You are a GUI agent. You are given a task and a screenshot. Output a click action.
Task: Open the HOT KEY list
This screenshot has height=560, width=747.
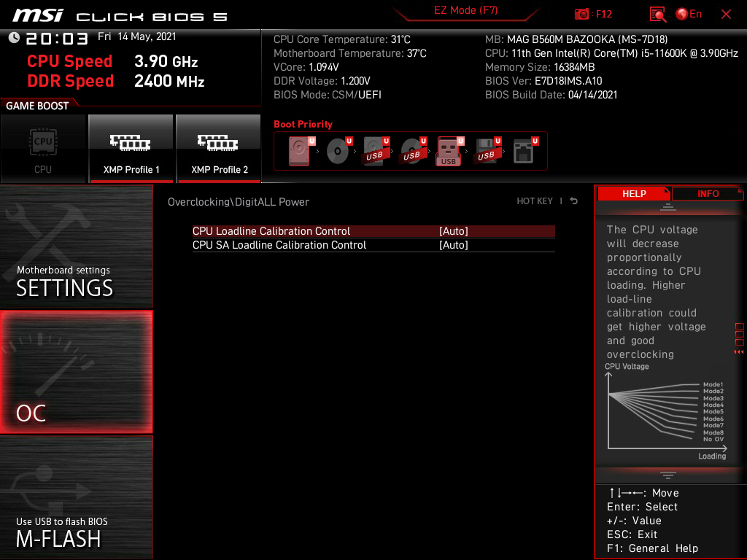[x=535, y=201]
